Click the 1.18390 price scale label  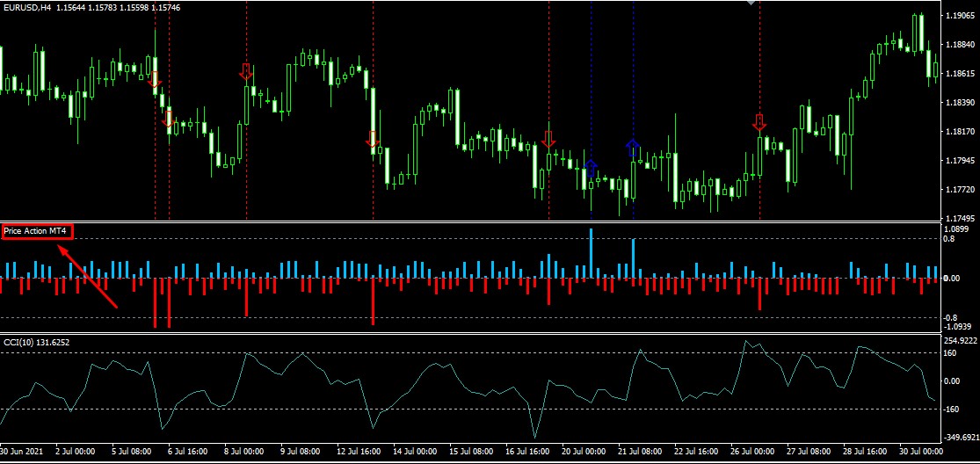point(961,103)
